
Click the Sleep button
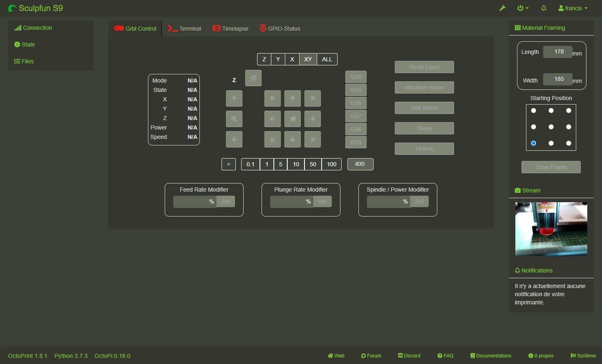pos(424,128)
